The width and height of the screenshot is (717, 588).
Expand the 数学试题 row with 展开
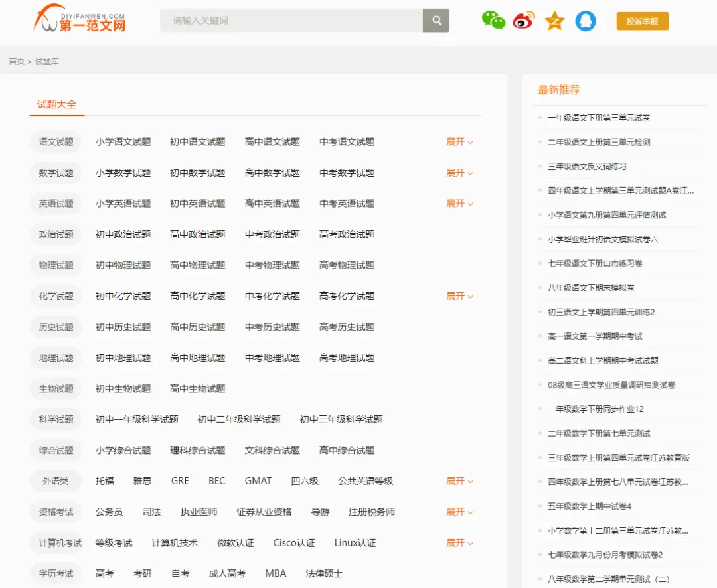(459, 173)
